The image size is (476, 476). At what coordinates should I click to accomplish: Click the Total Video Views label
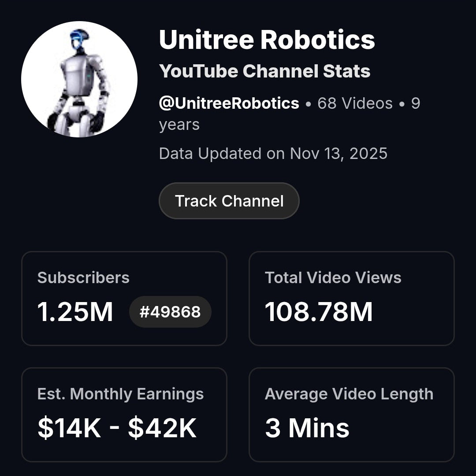pos(333,278)
